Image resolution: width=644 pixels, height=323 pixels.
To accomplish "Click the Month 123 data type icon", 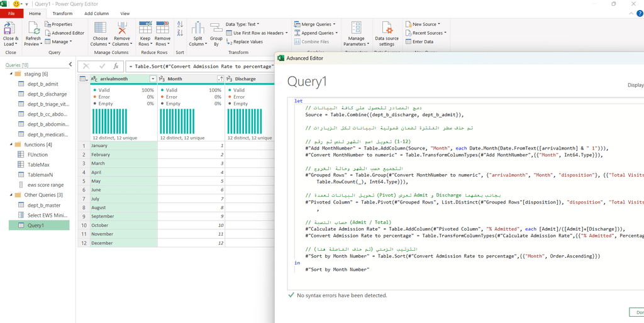I will point(162,79).
